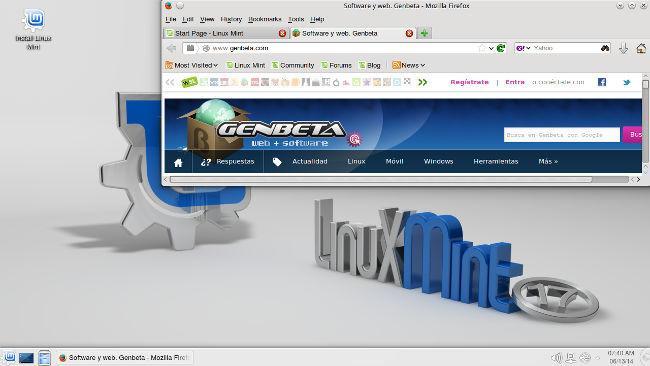
Task: Click the taskbar clock
Action: (621, 357)
